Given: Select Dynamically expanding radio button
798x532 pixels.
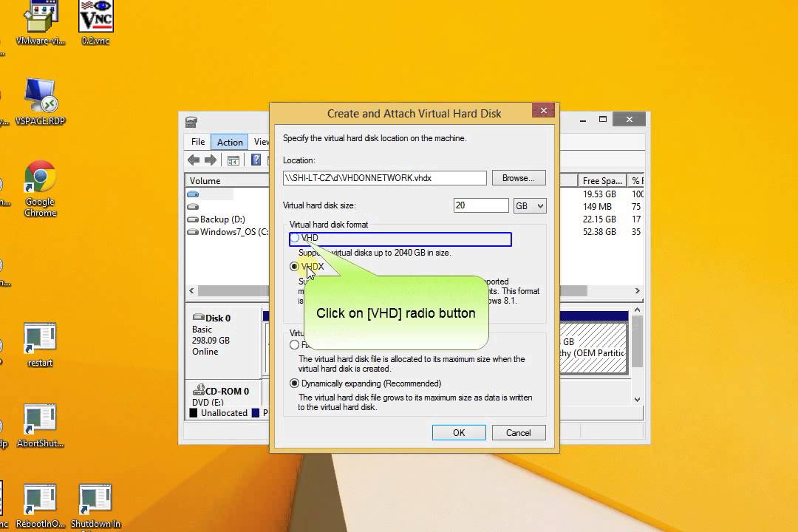Looking at the screenshot, I should pyautogui.click(x=294, y=383).
